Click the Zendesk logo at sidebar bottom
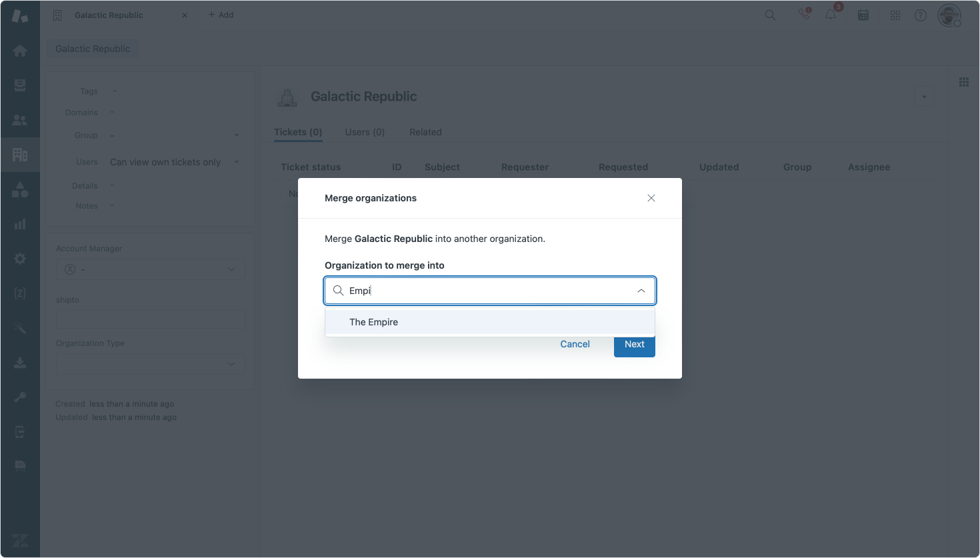980x558 pixels. coord(20,541)
